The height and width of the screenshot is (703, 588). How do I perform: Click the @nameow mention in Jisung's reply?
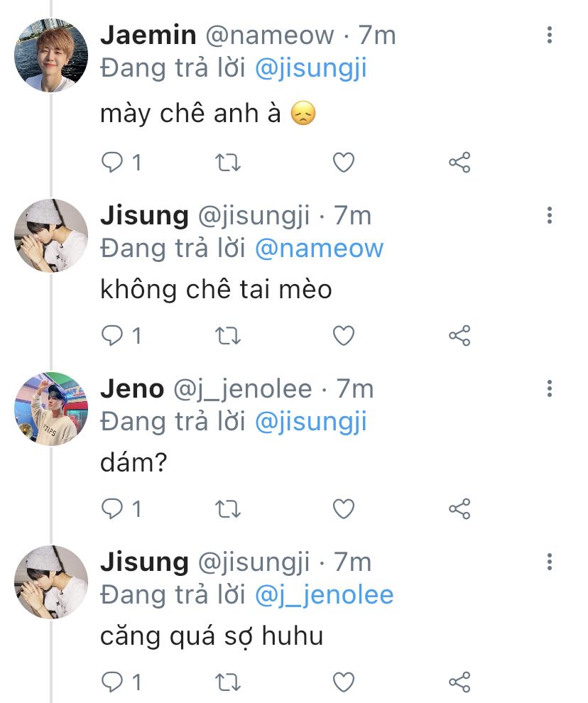[x=319, y=248]
